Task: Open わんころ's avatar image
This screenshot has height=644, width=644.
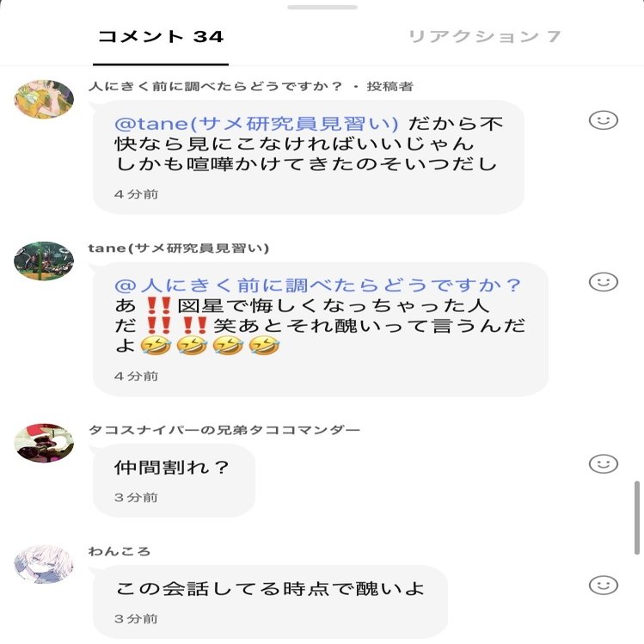Action: coord(44,564)
